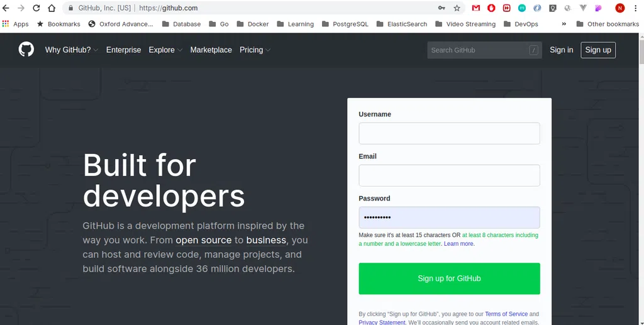The height and width of the screenshot is (325, 644).
Task: Focus the Email input field
Action: coord(449,175)
